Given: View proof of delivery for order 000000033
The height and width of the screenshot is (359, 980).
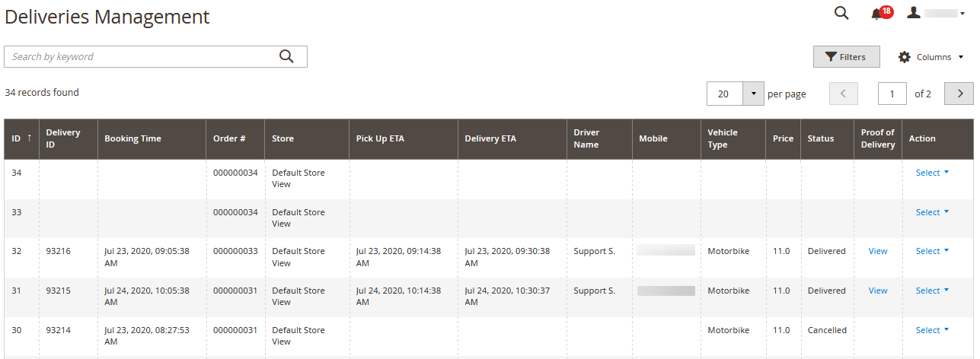Looking at the screenshot, I should coord(878,251).
